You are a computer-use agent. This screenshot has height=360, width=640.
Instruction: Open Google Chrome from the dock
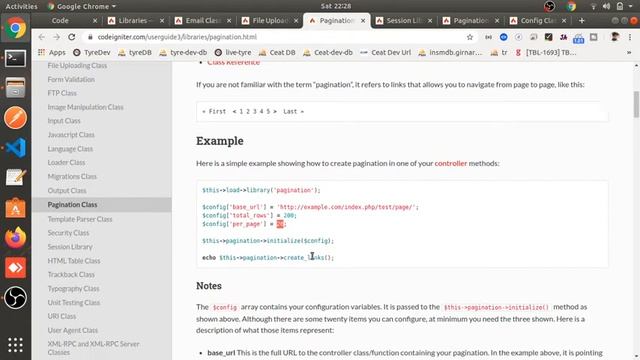pyautogui.click(x=16, y=28)
